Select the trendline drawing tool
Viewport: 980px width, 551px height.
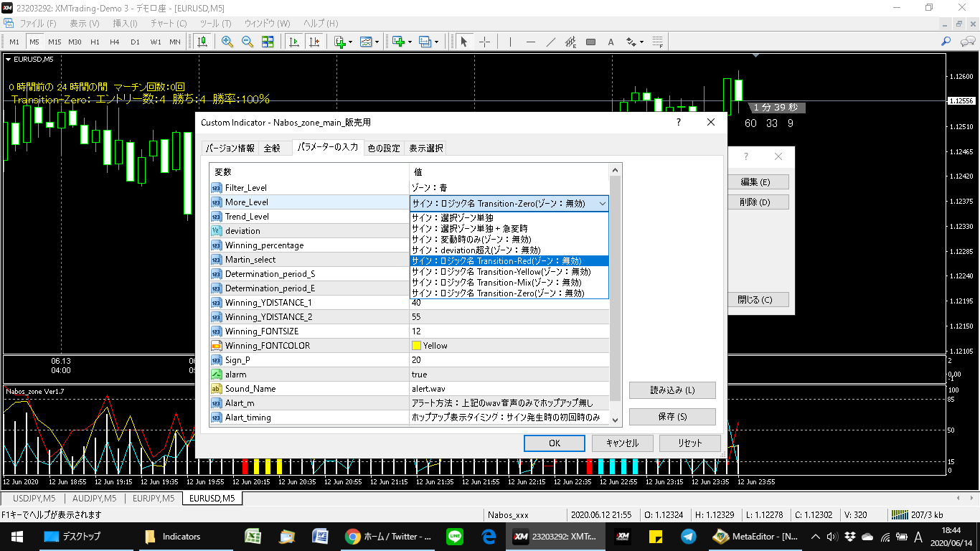(551, 42)
